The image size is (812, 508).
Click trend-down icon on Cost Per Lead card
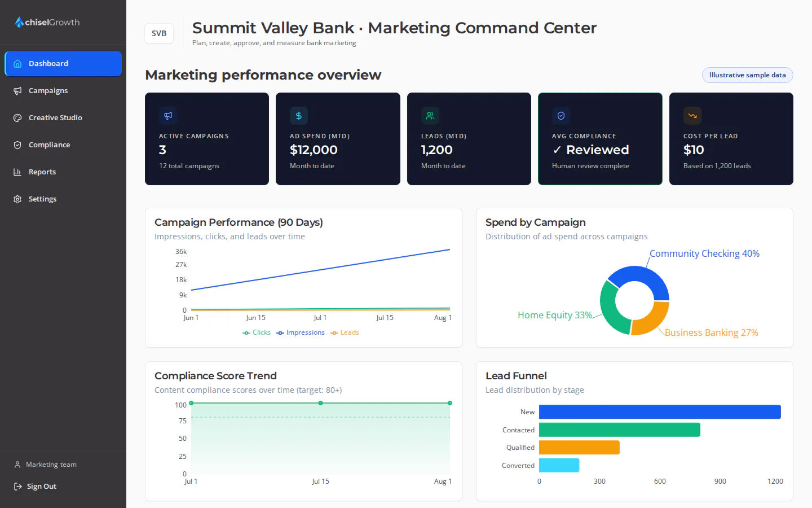(692, 116)
